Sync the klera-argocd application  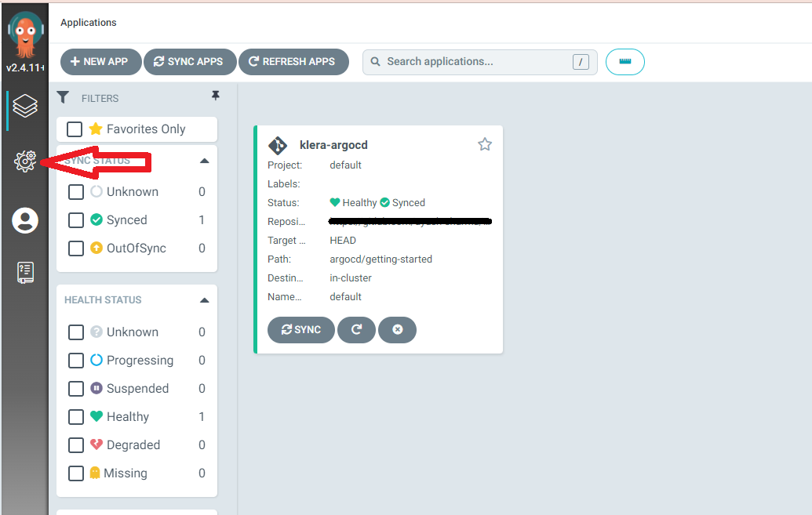[x=301, y=330]
